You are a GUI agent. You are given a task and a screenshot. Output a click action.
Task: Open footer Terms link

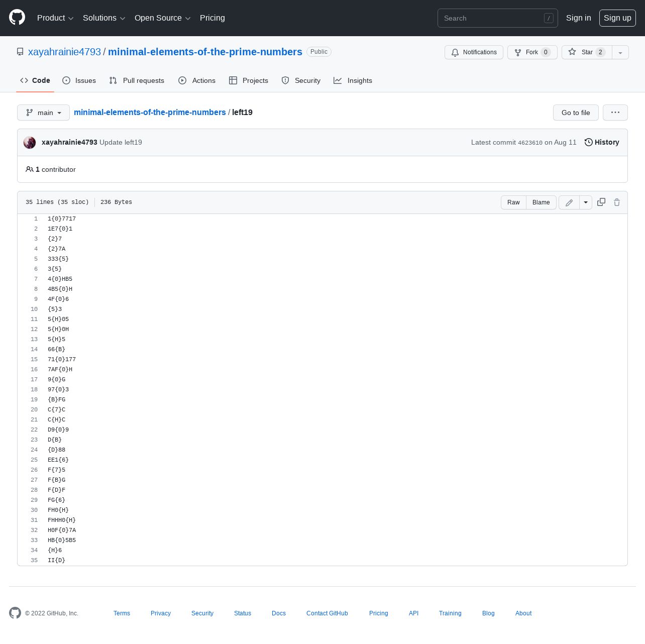tap(122, 613)
